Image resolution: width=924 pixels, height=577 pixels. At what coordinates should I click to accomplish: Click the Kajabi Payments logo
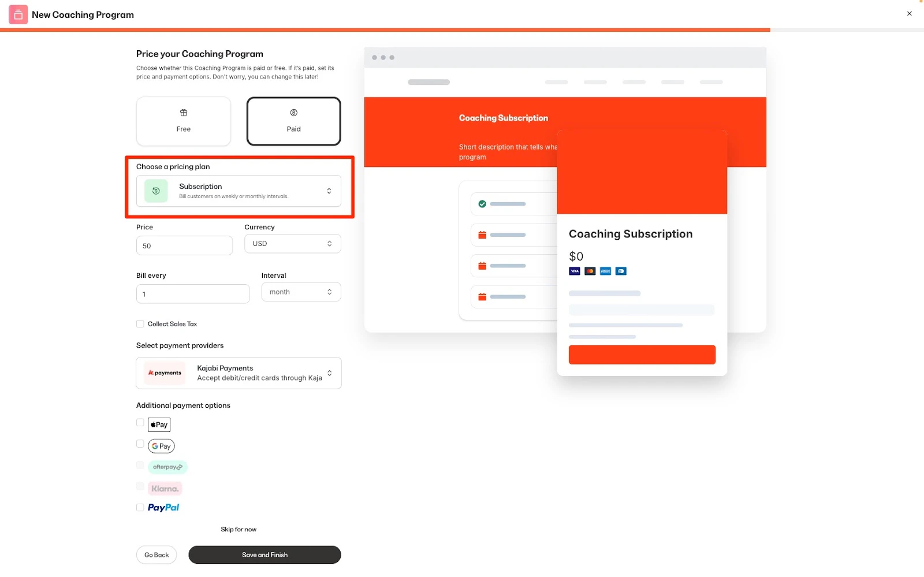pyautogui.click(x=164, y=373)
